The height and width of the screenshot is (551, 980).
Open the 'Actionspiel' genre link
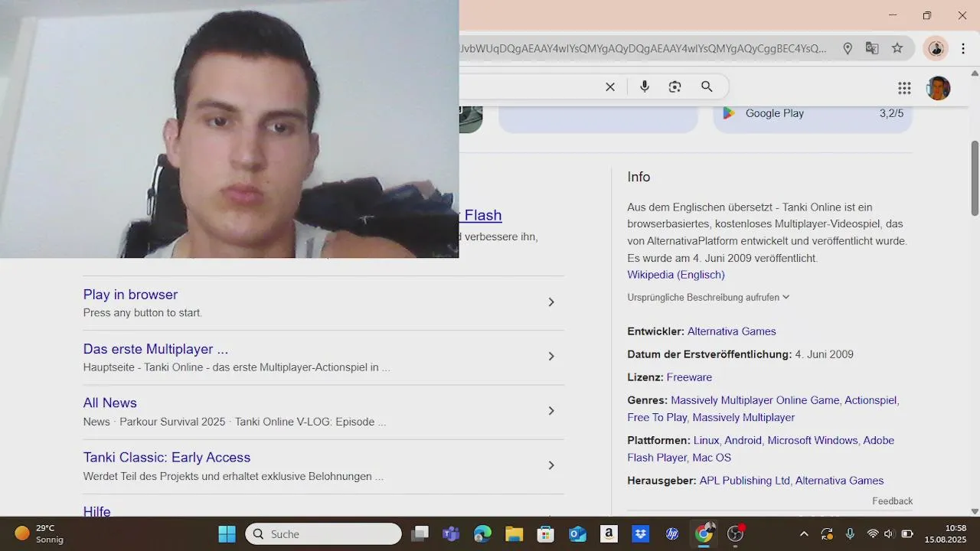pos(871,400)
